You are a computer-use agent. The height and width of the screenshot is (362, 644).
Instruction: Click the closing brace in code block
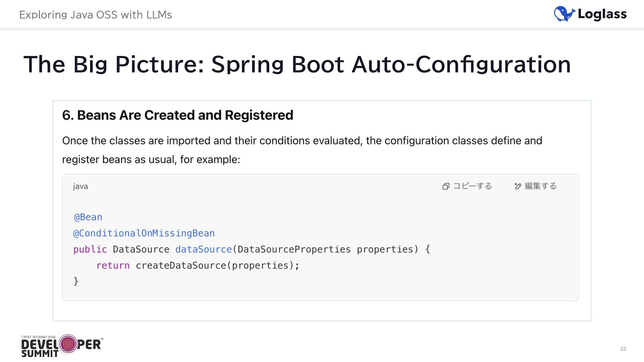tap(76, 281)
